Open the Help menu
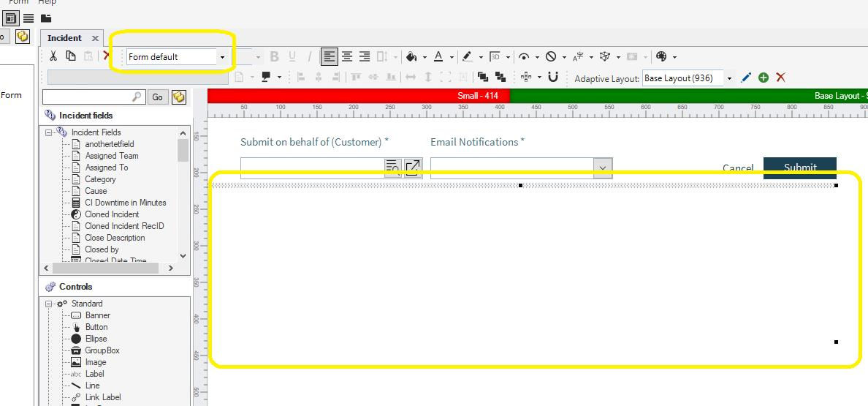Screen dimensions: 868x406 [47, 2]
